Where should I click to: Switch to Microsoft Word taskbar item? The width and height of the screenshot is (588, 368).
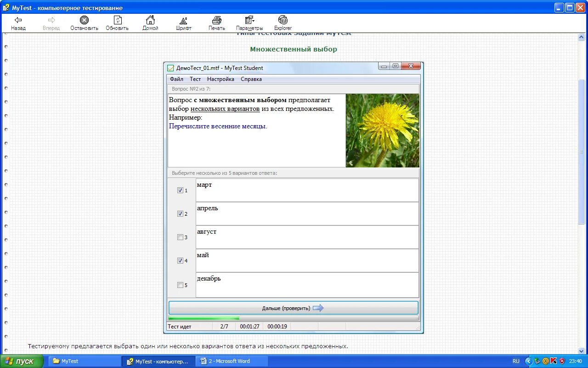[x=232, y=361]
